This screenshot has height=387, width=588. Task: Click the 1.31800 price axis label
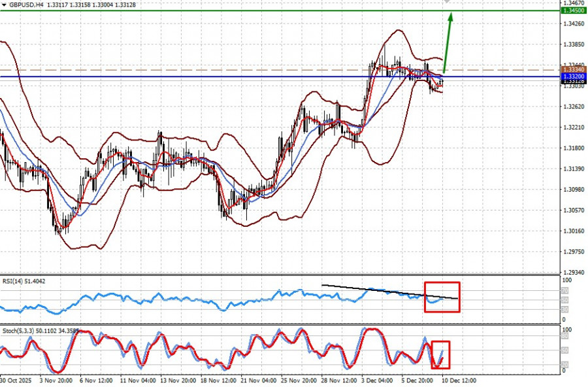(x=574, y=148)
